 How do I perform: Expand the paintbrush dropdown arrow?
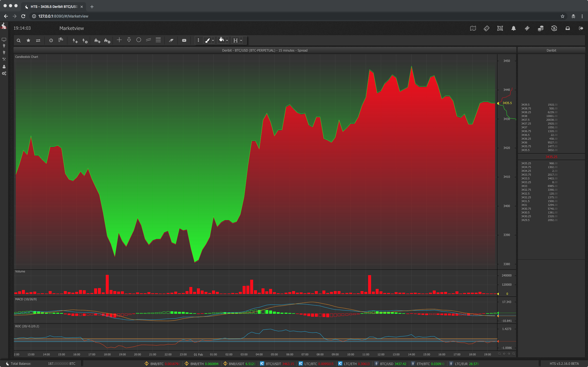[x=213, y=41]
